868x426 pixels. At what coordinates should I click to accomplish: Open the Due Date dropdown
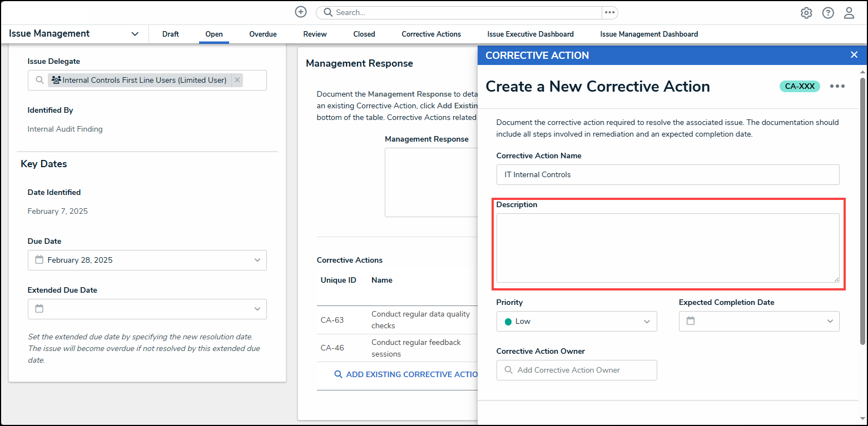coord(257,260)
